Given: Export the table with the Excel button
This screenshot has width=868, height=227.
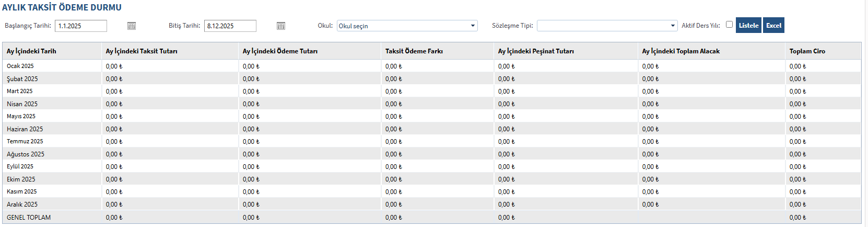Looking at the screenshot, I should (x=773, y=25).
